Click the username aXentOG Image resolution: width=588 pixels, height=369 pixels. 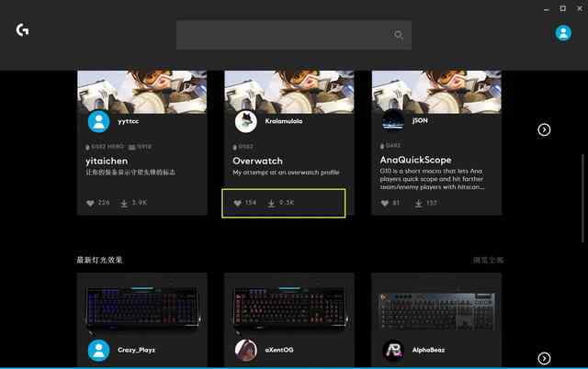tap(279, 351)
